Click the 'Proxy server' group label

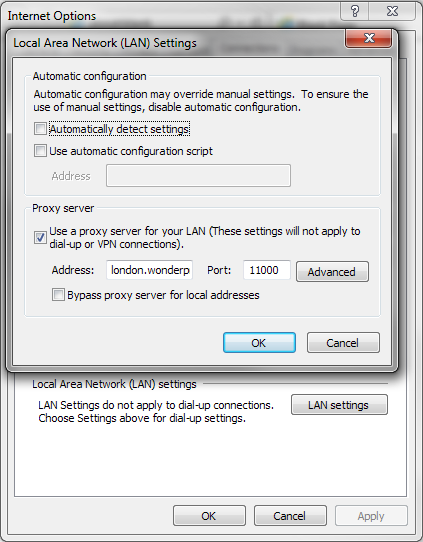pyautogui.click(x=63, y=208)
